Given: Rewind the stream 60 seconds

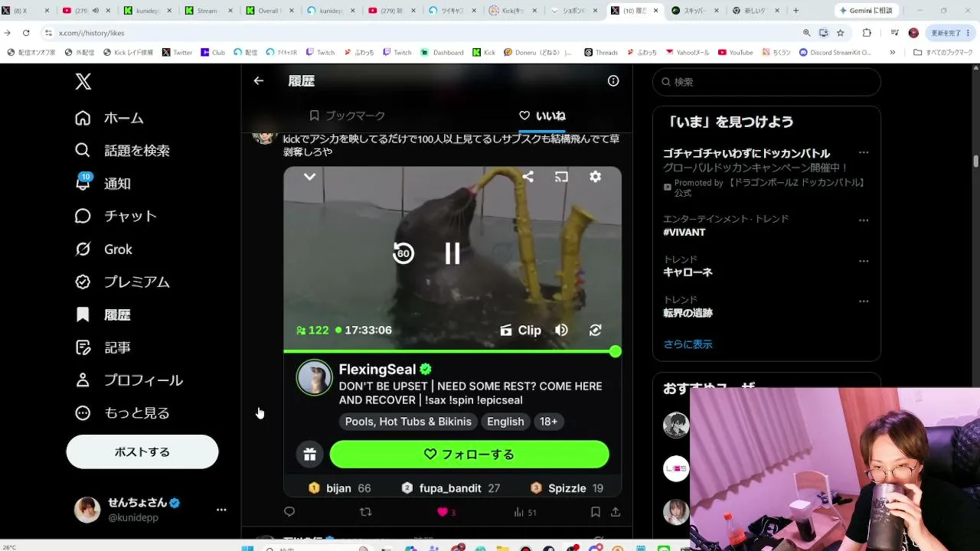Looking at the screenshot, I should [403, 253].
